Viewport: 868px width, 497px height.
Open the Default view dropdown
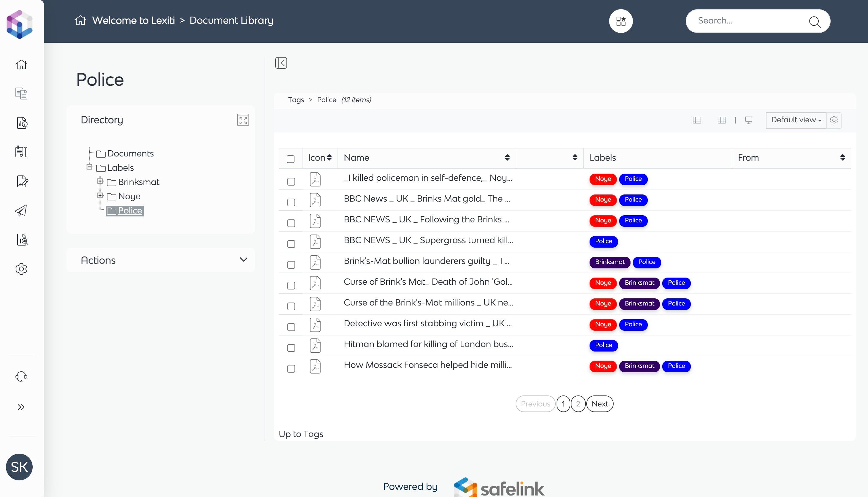click(x=796, y=120)
